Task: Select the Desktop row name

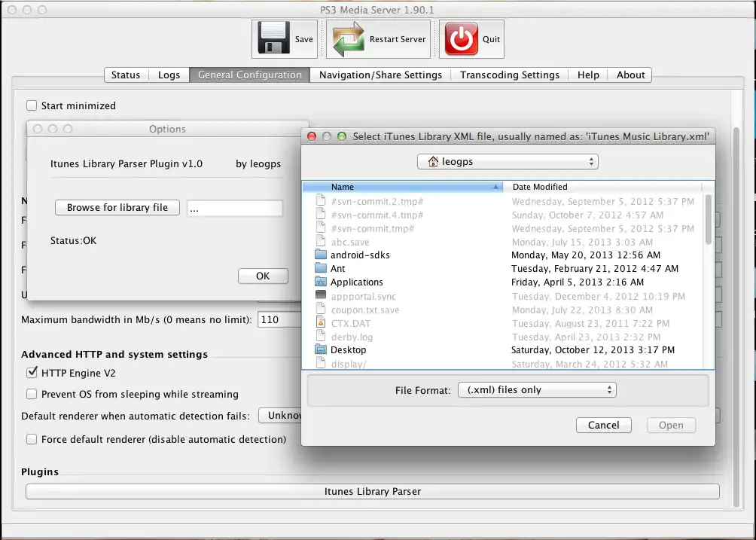Action: (348, 349)
